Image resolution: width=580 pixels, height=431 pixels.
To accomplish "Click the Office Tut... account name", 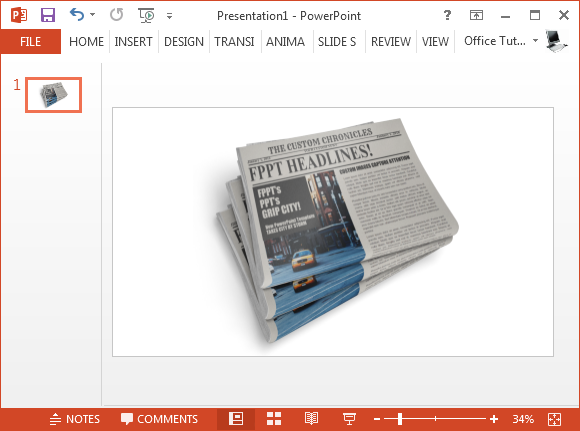I will tap(495, 41).
